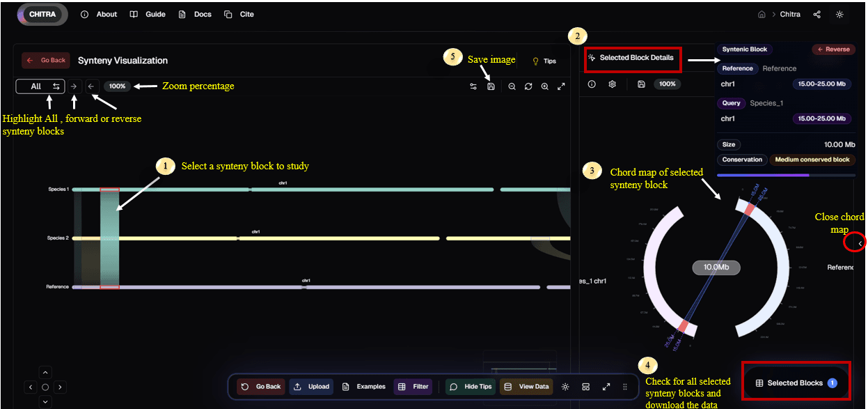Open fullscreen for synteny visualization panel
The height and width of the screenshot is (409, 868).
click(x=561, y=86)
